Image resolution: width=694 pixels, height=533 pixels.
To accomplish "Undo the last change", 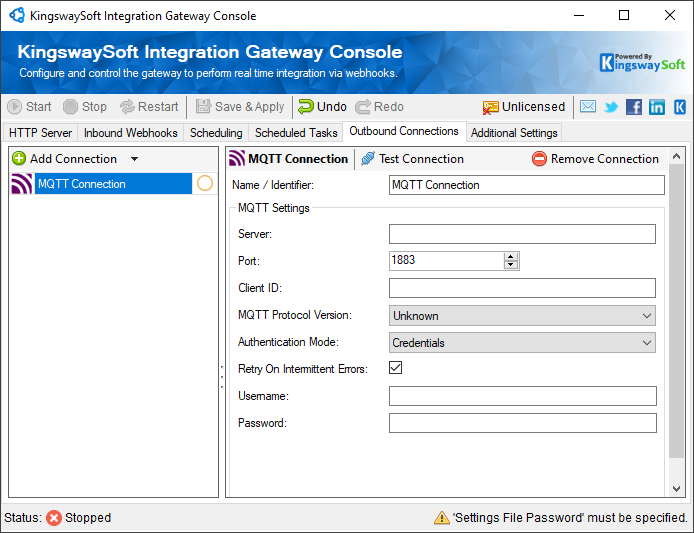I will coord(322,107).
